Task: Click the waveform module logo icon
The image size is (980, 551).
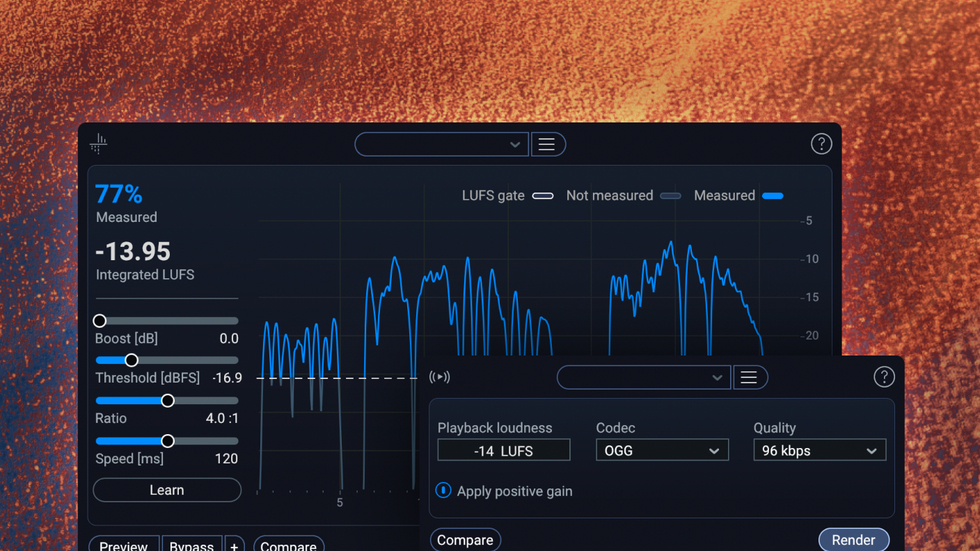Action: 98,144
